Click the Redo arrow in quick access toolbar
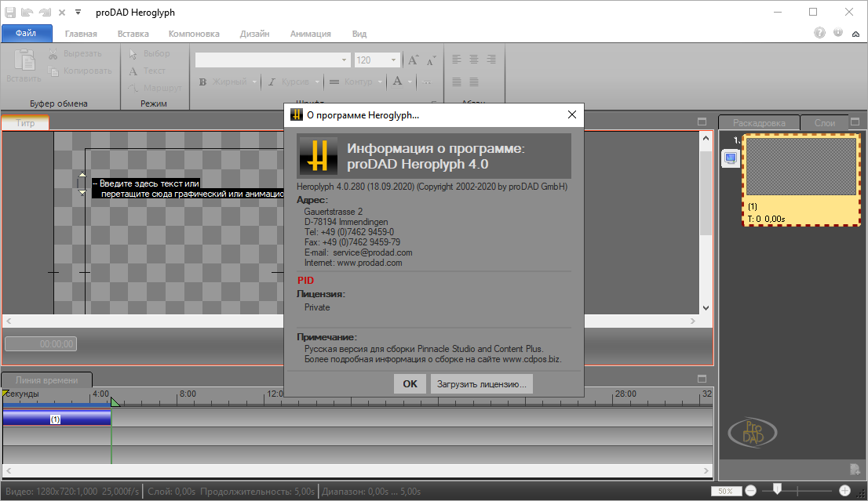This screenshot has width=868, height=501. click(45, 13)
